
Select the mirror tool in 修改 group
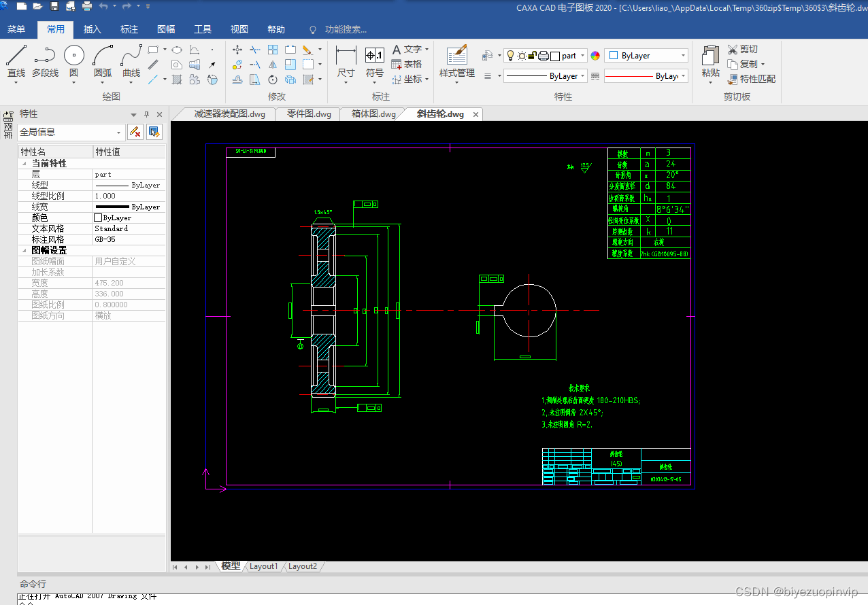click(273, 65)
